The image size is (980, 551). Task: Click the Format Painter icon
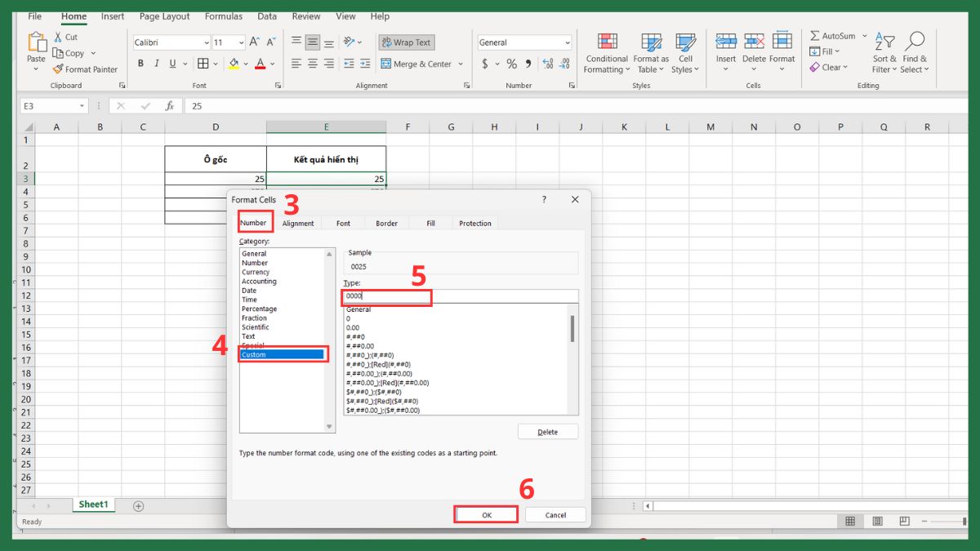[x=58, y=69]
